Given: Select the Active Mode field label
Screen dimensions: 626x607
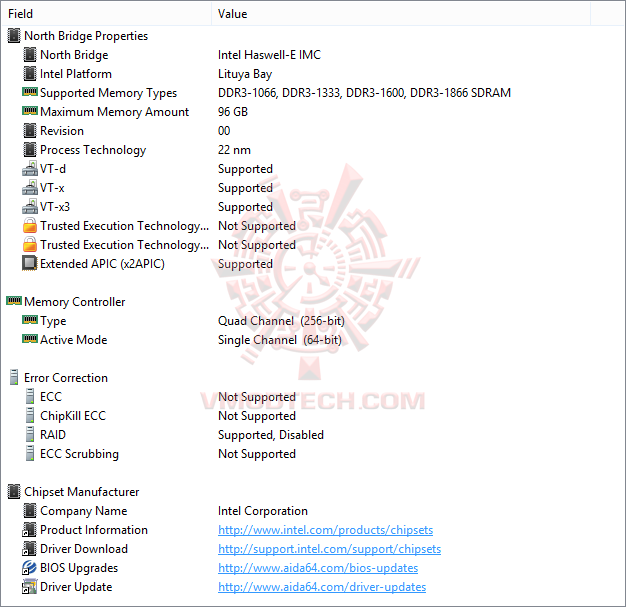Looking at the screenshot, I should 73,340.
